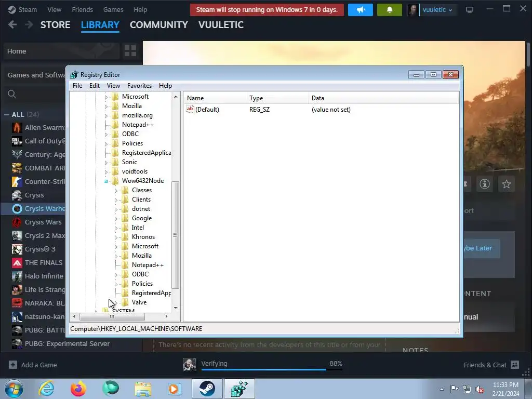Click the Steam Big Picture mode icon

point(470,10)
